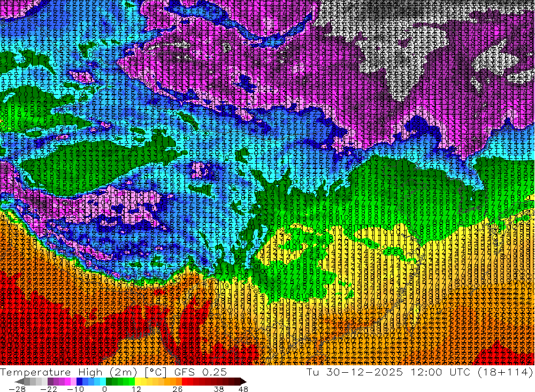Click the light pink swatch left of dark blue
The width and height of the screenshot is (535, 392).
coord(74,381)
